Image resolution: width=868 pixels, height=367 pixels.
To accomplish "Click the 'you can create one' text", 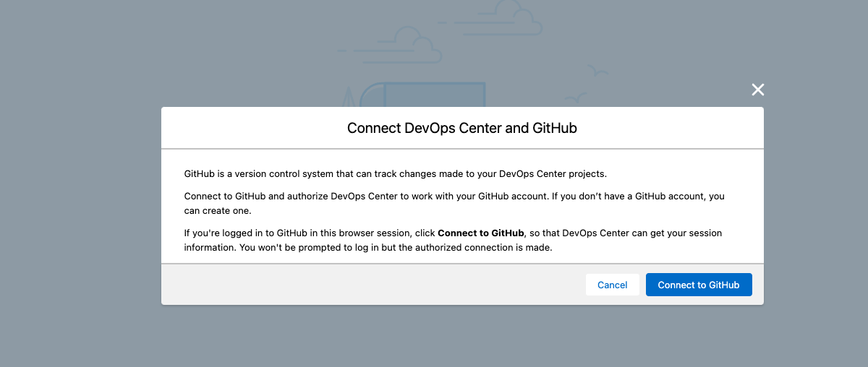I will click(217, 210).
